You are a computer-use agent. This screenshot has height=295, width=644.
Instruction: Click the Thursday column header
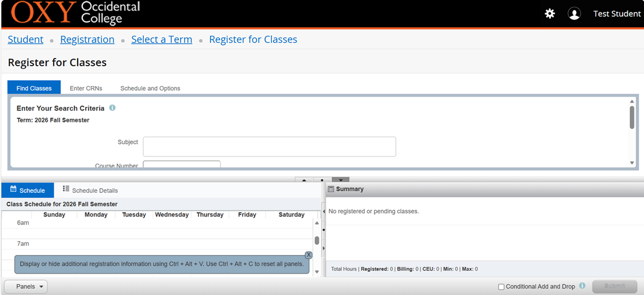[210, 214]
